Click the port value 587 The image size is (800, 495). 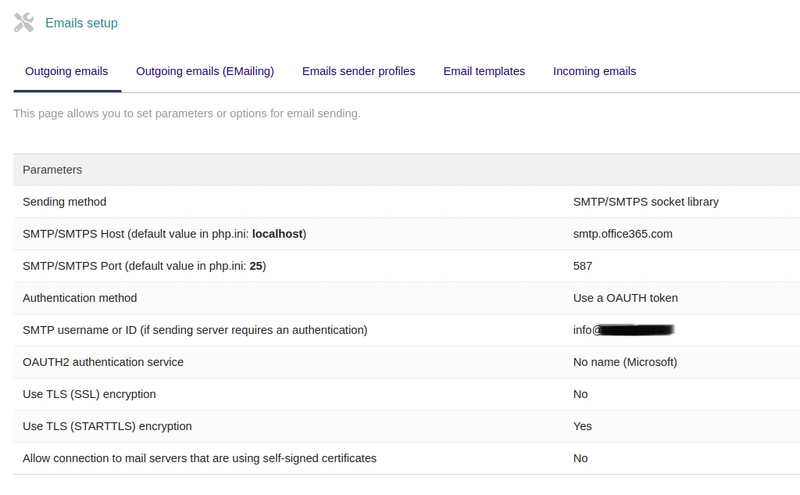click(583, 266)
